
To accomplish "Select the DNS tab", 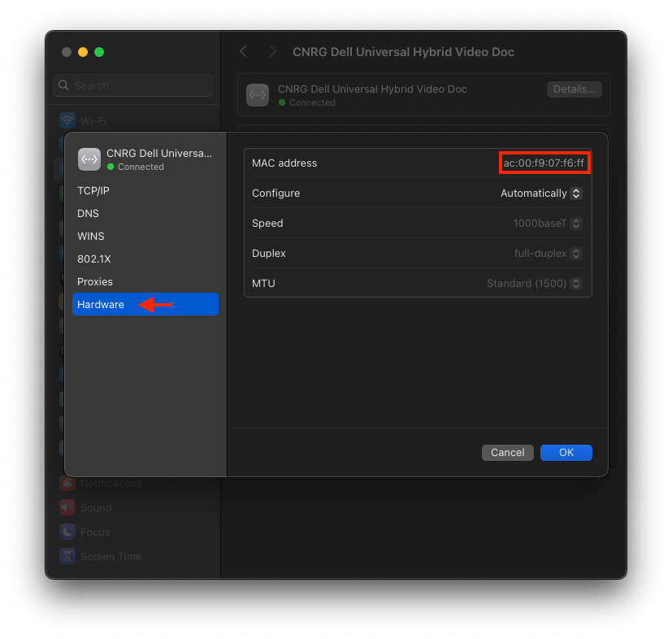I will point(88,213).
